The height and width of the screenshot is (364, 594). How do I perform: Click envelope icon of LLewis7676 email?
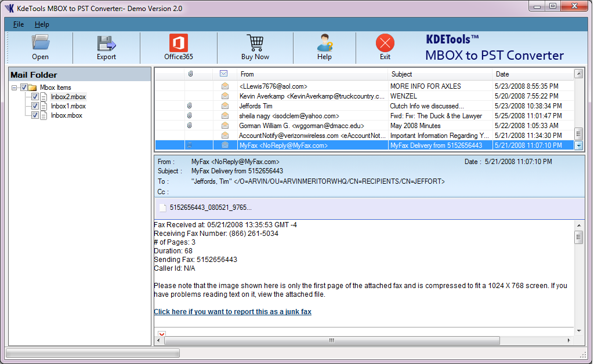click(x=225, y=86)
